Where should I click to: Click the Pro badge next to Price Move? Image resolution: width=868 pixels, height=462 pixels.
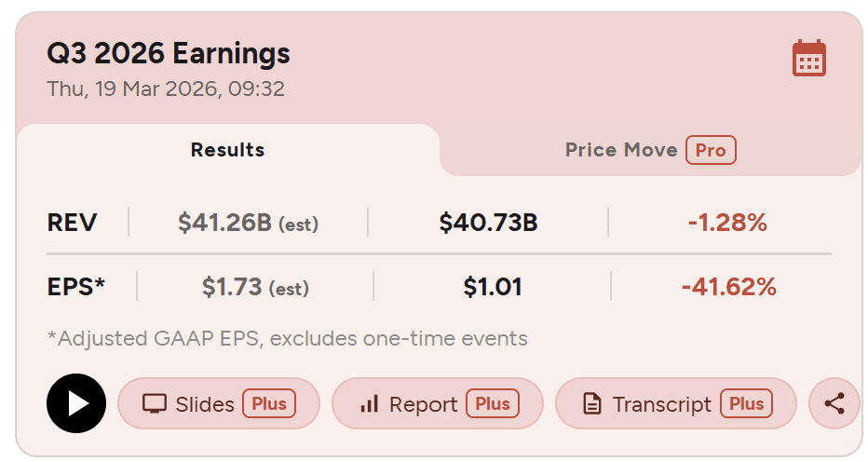coord(711,150)
